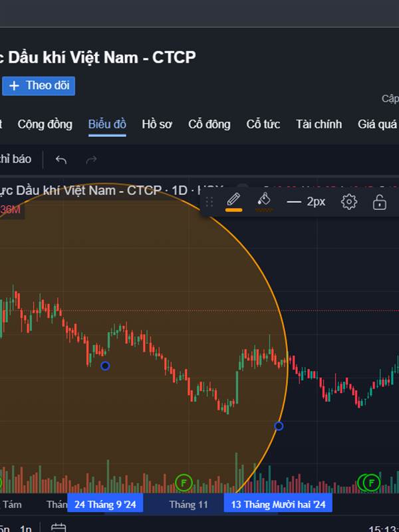Click the chart title Dầu khí Việt Nam - CTCP
Image resolution: width=399 pixels, height=532 pixels.
click(102, 57)
